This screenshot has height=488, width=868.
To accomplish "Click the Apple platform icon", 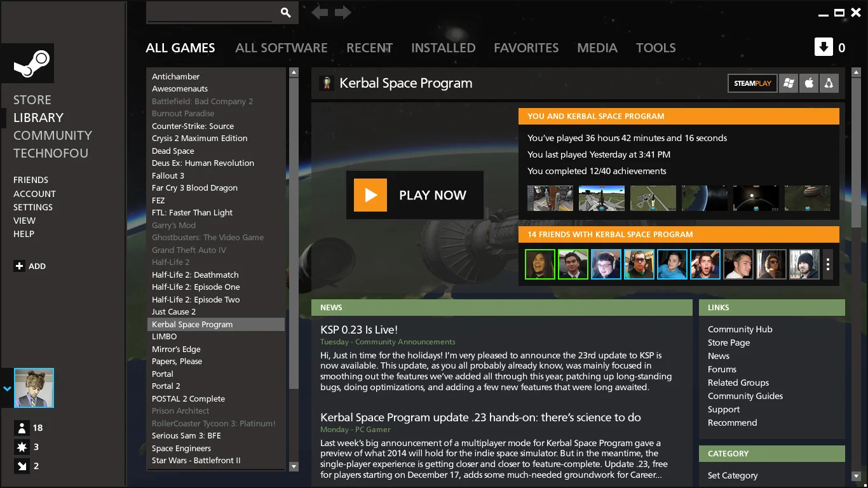I will point(809,83).
